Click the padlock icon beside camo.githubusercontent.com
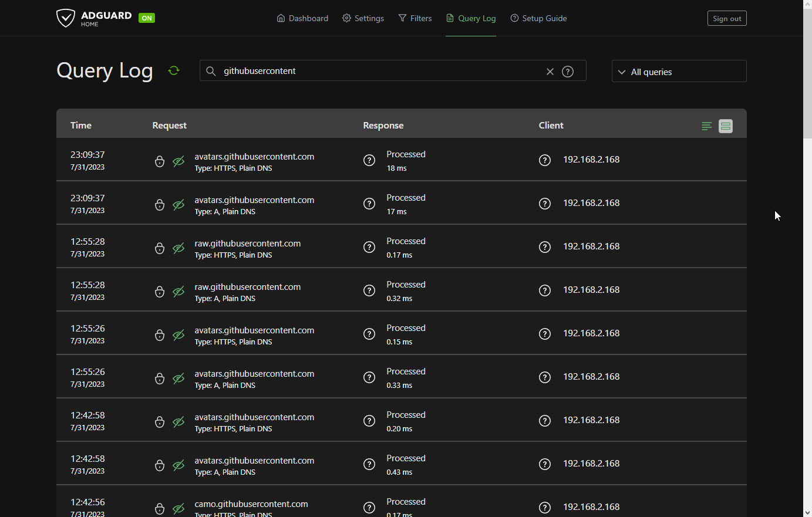The width and height of the screenshot is (812, 517). pos(159,508)
